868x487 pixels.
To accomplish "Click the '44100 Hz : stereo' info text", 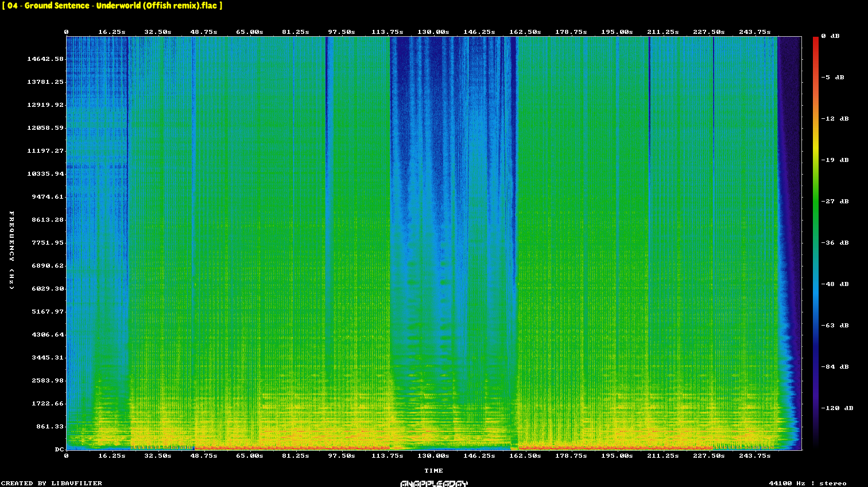I will pos(808,484).
